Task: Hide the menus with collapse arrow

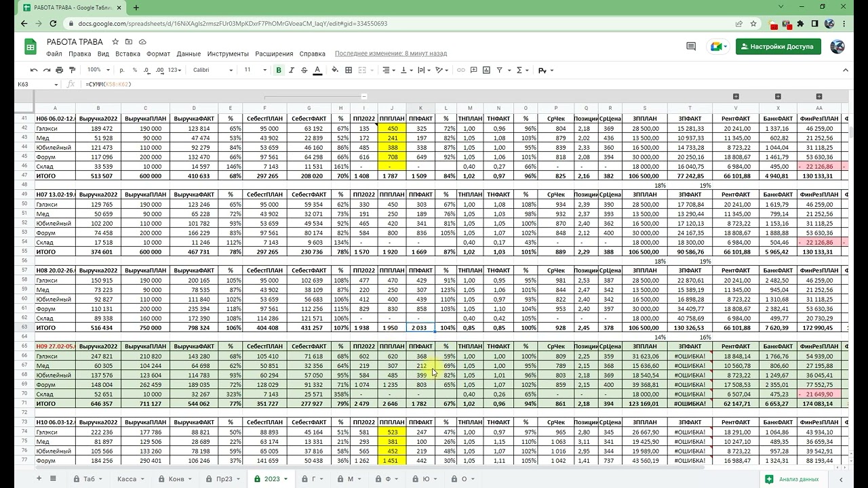Action: (x=845, y=70)
